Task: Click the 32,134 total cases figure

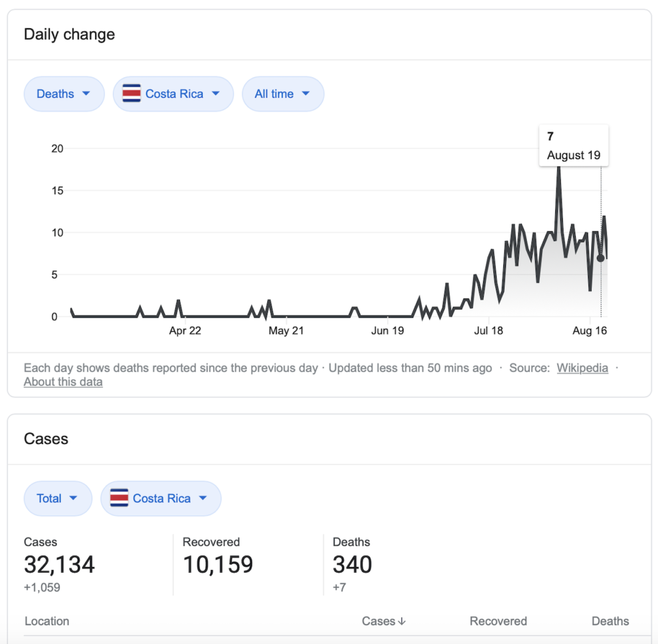Action: click(x=59, y=564)
